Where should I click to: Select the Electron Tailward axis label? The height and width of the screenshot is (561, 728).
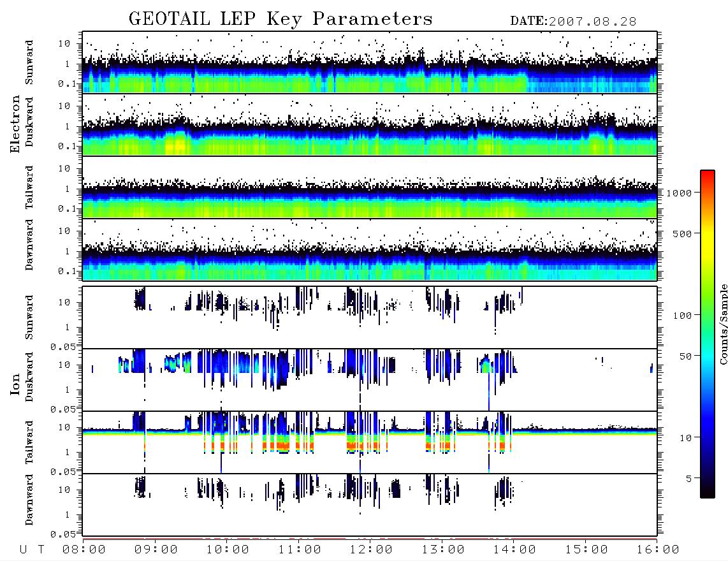click(29, 187)
